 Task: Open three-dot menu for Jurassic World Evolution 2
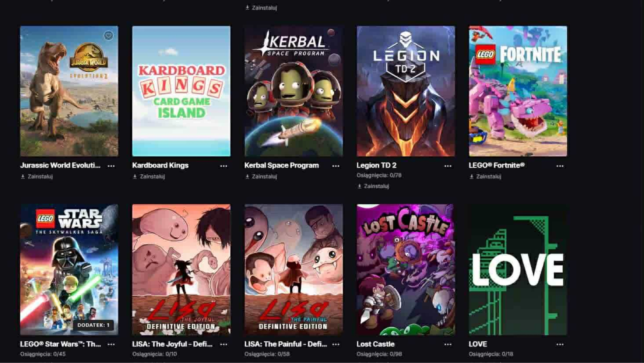[111, 166]
